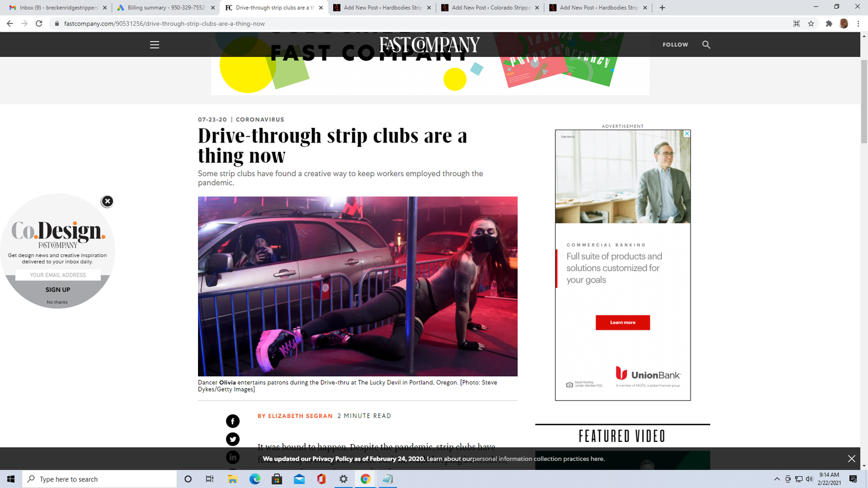Click the FOLLOW button in header
The height and width of the screenshot is (488, 868).
click(x=675, y=45)
